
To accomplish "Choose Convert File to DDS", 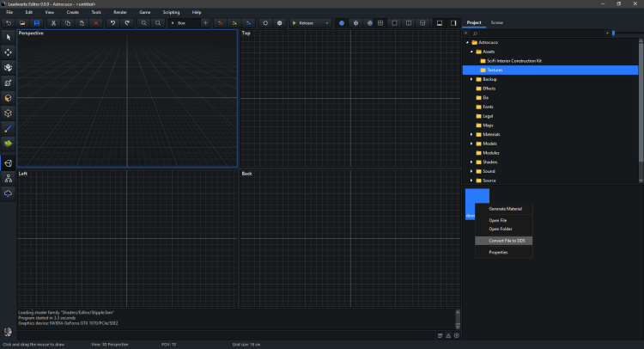I will coord(506,241).
